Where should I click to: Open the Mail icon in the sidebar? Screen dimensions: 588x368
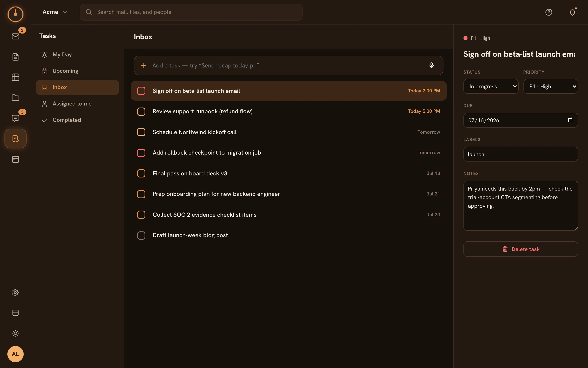tap(15, 36)
